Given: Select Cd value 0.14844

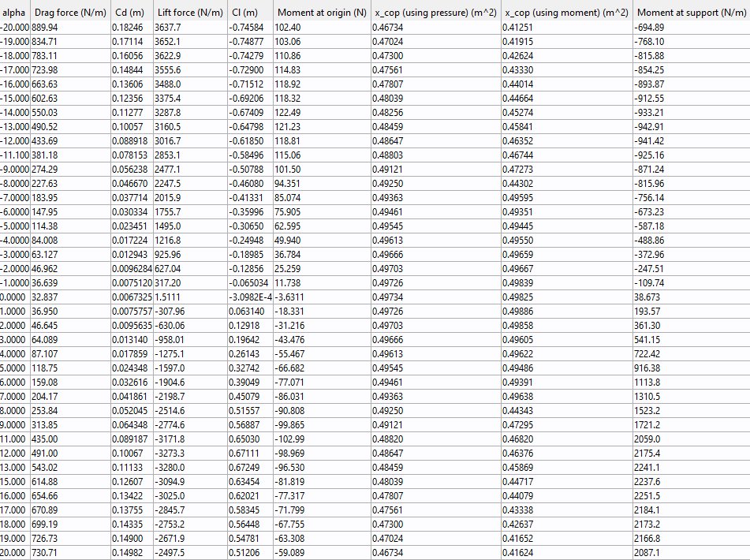Looking at the screenshot, I should click(132, 70).
